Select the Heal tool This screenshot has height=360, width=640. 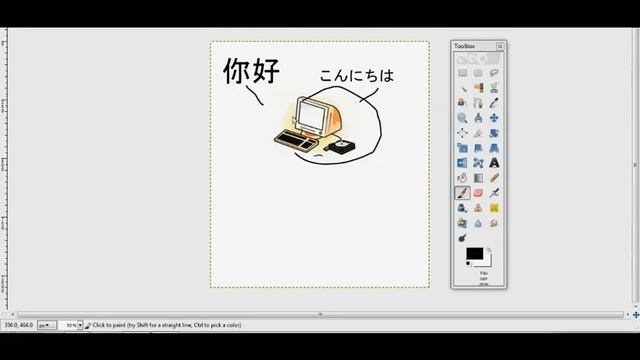click(x=494, y=208)
